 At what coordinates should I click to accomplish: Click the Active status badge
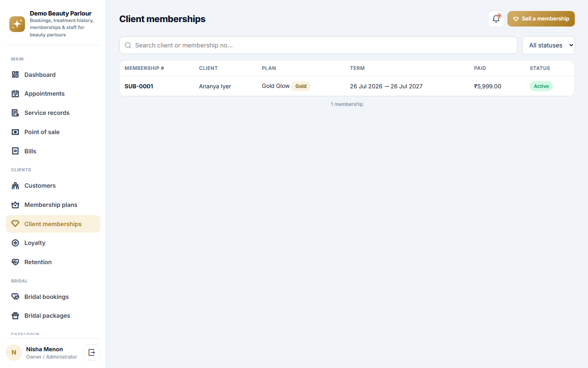(541, 86)
